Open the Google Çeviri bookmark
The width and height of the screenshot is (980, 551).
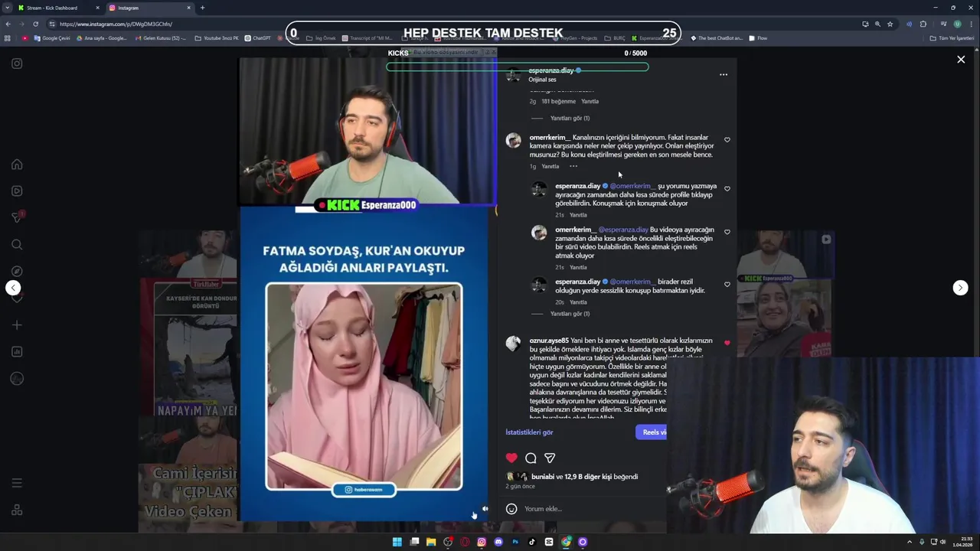51,38
